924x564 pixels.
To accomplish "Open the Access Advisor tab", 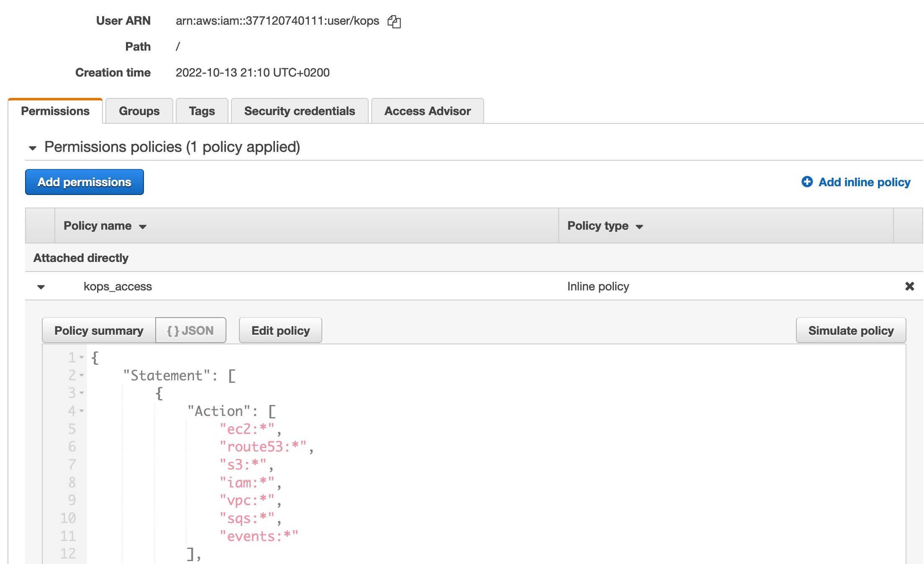I will pyautogui.click(x=428, y=111).
